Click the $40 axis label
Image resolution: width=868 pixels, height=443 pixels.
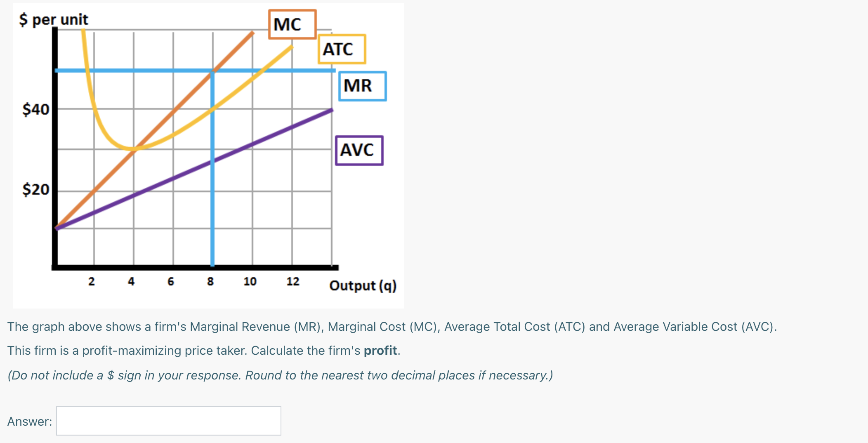(35, 109)
